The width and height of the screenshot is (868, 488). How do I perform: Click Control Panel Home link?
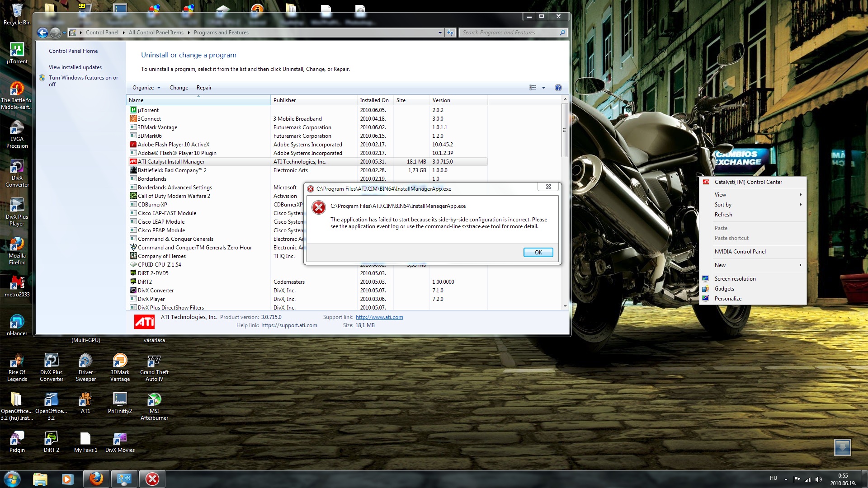pyautogui.click(x=73, y=51)
